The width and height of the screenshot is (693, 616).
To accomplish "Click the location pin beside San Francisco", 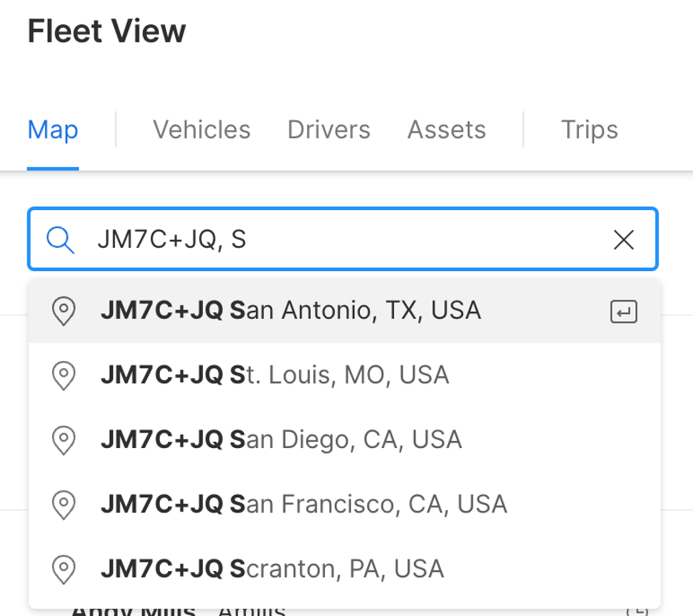I will [x=64, y=505].
